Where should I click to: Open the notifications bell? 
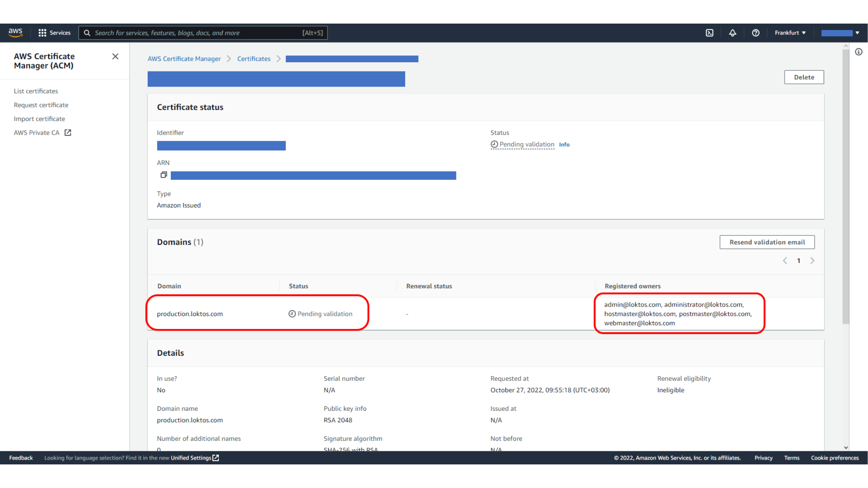pos(733,33)
